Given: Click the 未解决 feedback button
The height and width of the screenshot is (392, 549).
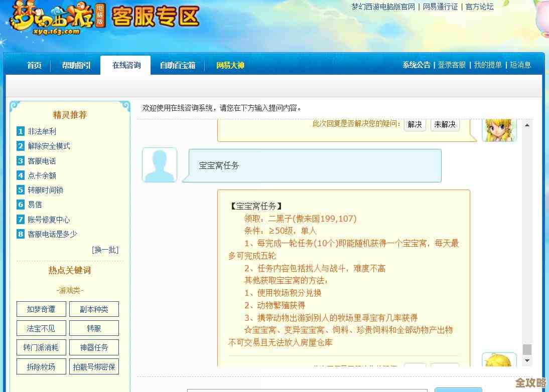Looking at the screenshot, I should pyautogui.click(x=445, y=124).
